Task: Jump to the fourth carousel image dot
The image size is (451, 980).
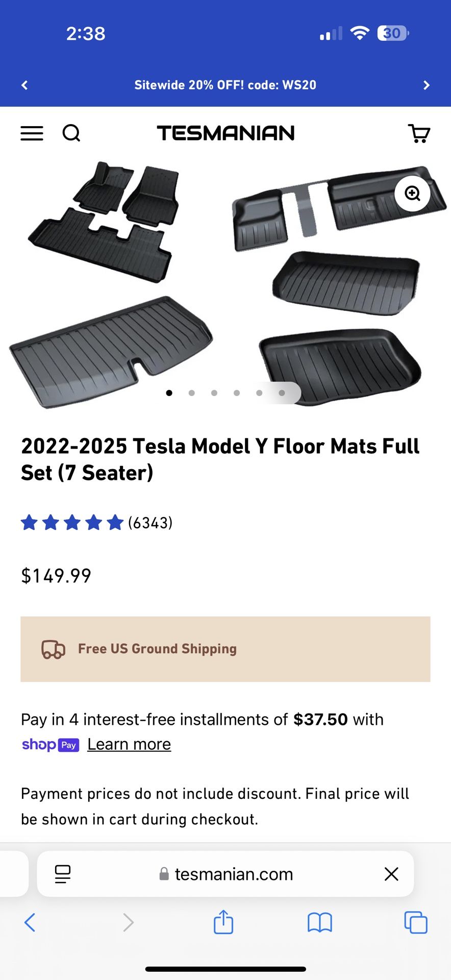Action: pos(237,393)
